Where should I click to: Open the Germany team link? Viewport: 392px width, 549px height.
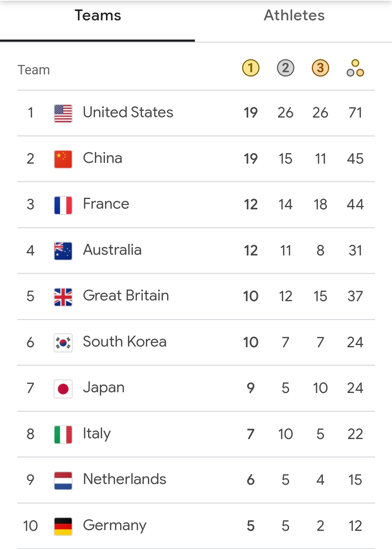(115, 525)
